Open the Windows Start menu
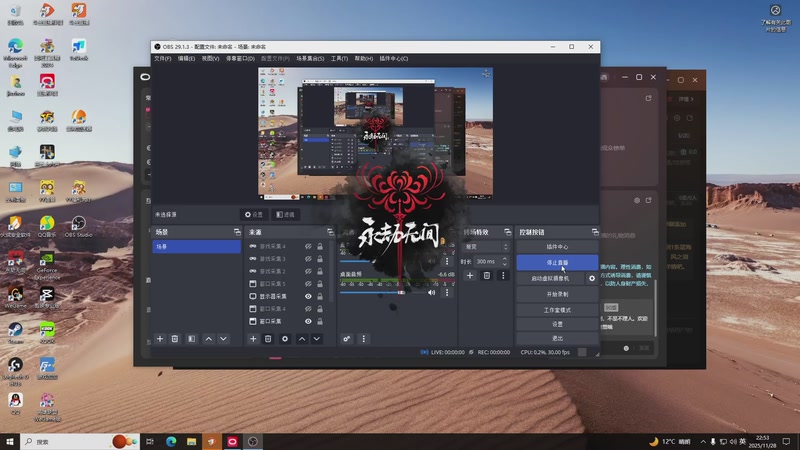Image resolution: width=800 pixels, height=450 pixels. 10,441
